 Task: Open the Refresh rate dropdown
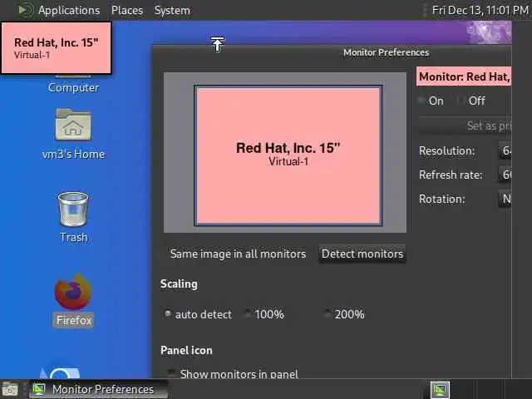pyautogui.click(x=505, y=175)
